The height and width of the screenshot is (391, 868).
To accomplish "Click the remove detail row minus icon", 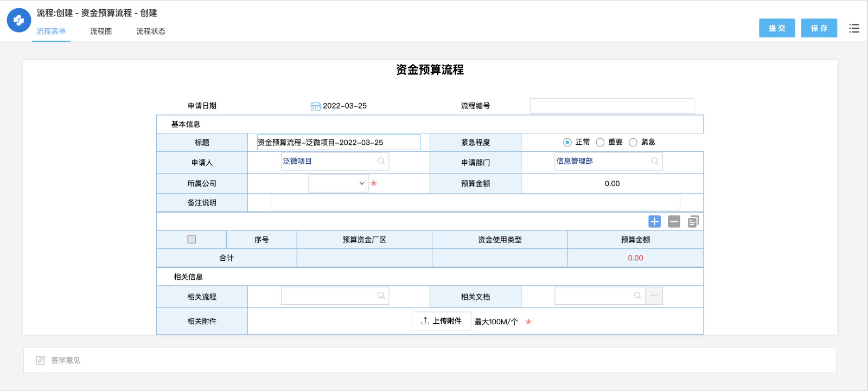I will click(x=674, y=221).
